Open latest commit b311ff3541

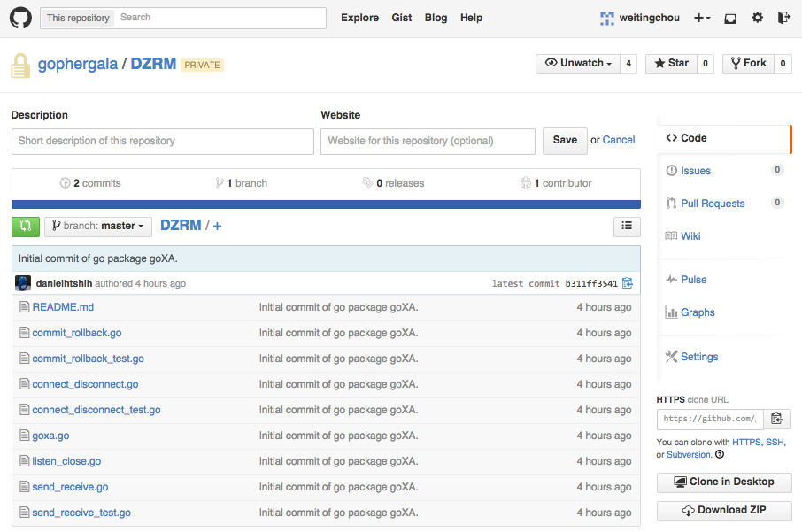point(591,283)
